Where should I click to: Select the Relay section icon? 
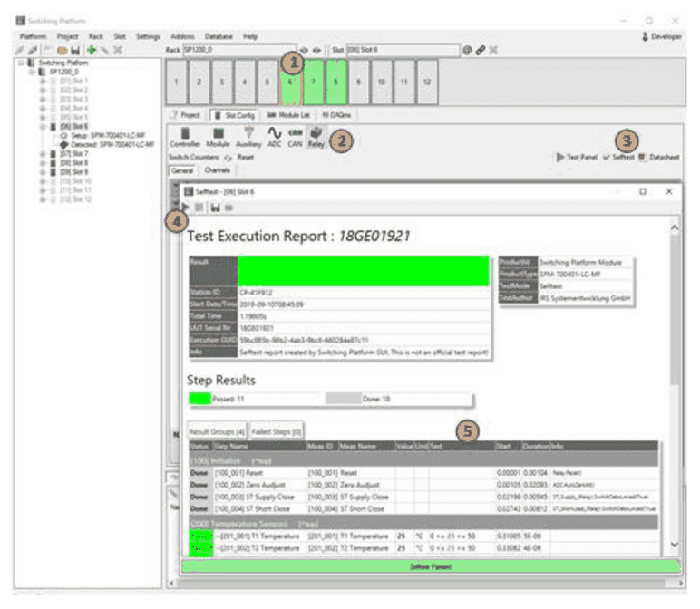pos(316,138)
